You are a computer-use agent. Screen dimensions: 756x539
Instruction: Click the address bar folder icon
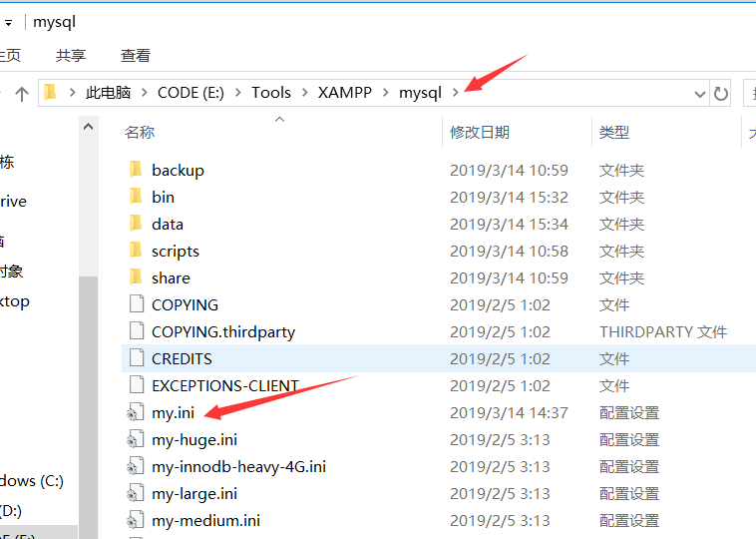click(x=50, y=92)
